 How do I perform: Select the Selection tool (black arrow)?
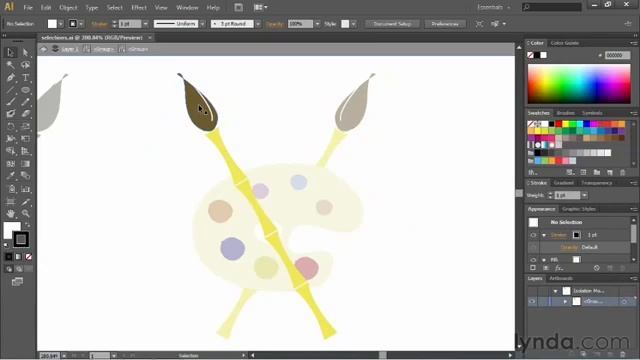(x=11, y=52)
